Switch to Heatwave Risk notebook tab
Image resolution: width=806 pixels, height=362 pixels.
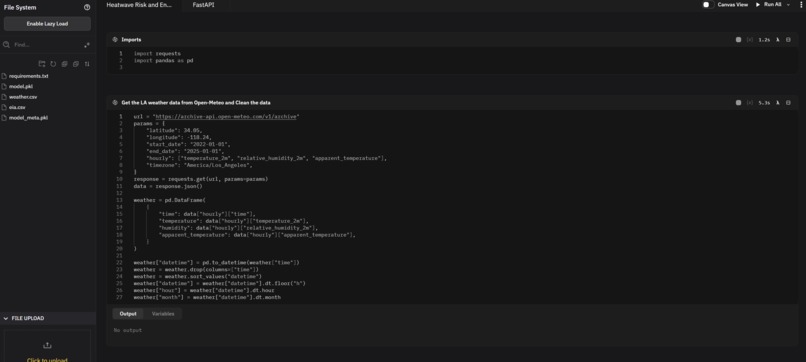pos(139,5)
